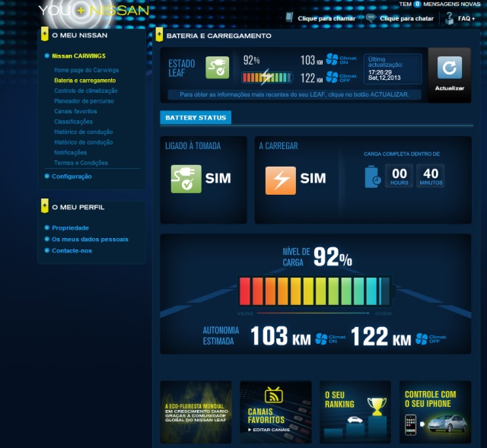Open the Canais Favoritos banner
This screenshot has height=448, width=487.
[275, 412]
